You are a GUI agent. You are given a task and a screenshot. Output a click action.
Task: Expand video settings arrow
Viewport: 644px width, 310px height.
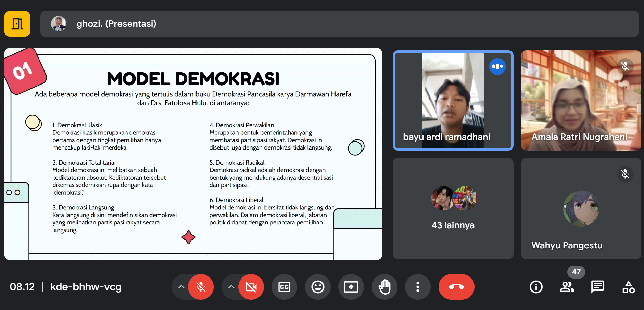pyautogui.click(x=231, y=287)
